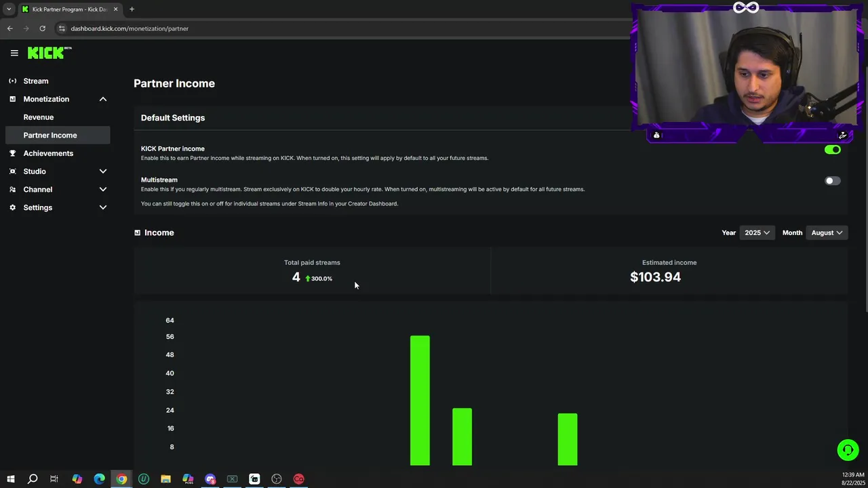Close the Kick Partner Program tab
868x488 pixels.
pyautogui.click(x=115, y=9)
